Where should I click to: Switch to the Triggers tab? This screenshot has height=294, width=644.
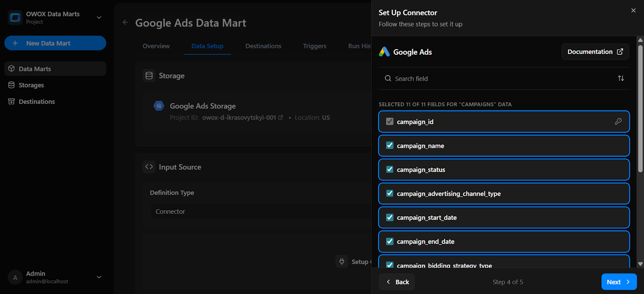(315, 46)
